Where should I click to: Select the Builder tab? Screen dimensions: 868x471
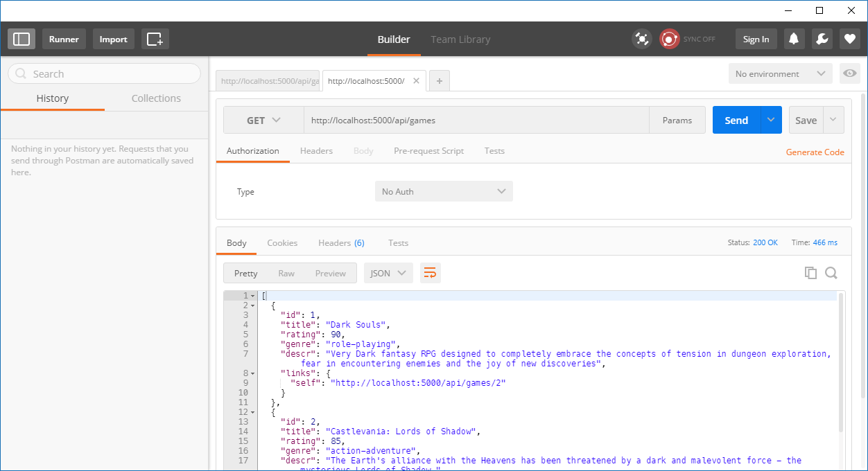point(394,39)
